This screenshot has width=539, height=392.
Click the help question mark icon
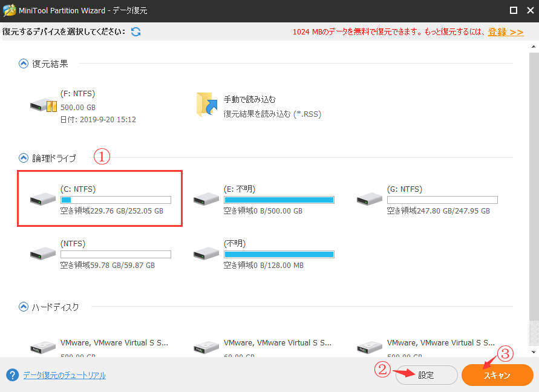coord(11,375)
